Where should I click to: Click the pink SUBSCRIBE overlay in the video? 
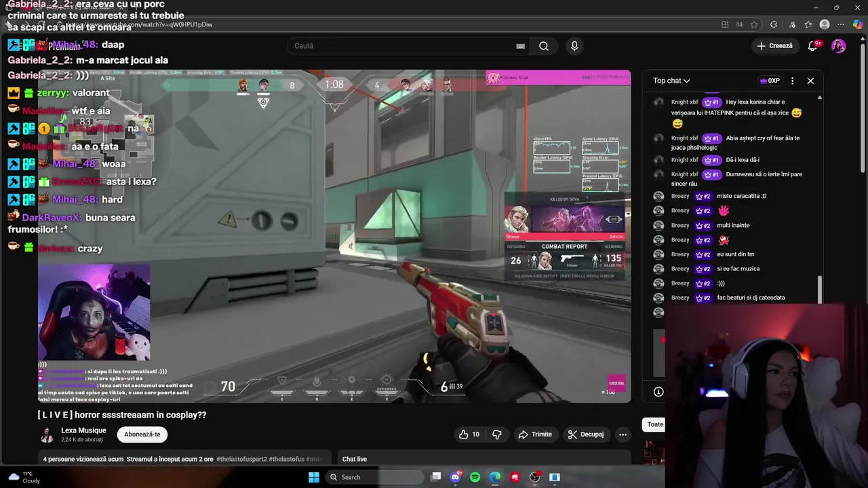point(616,383)
